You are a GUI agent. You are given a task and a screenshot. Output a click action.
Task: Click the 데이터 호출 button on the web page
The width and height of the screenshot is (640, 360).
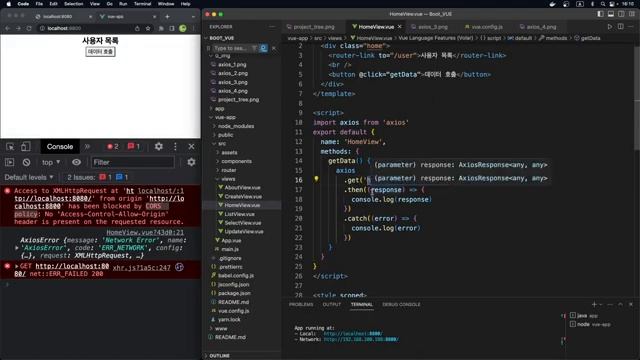(x=100, y=52)
